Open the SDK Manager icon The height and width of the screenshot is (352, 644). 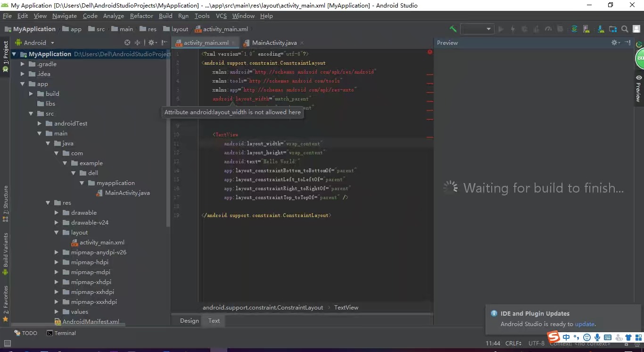tap(601, 29)
